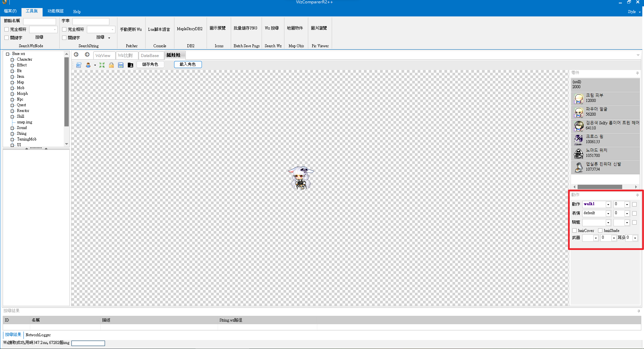The image size is (644, 349).
Task: Click the green shrink arrows icon
Action: pyautogui.click(x=102, y=65)
